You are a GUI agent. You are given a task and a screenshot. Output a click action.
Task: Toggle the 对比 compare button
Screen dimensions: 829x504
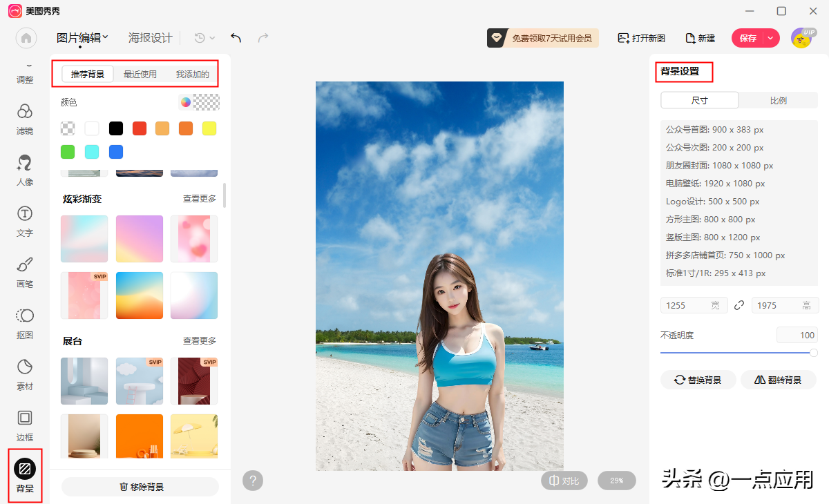pyautogui.click(x=564, y=481)
